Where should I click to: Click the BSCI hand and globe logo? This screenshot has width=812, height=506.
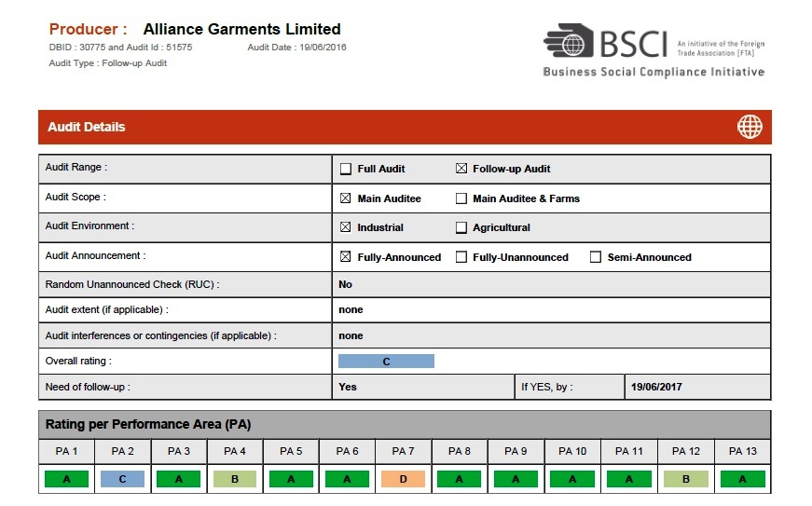tap(568, 40)
